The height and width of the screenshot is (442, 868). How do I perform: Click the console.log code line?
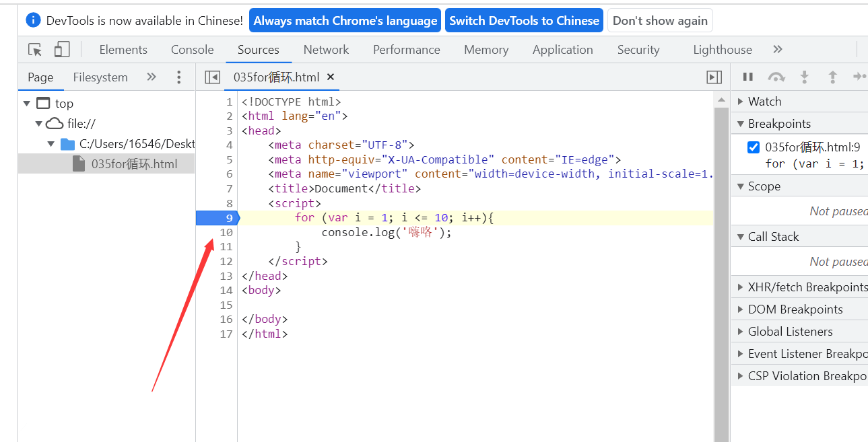click(x=387, y=232)
